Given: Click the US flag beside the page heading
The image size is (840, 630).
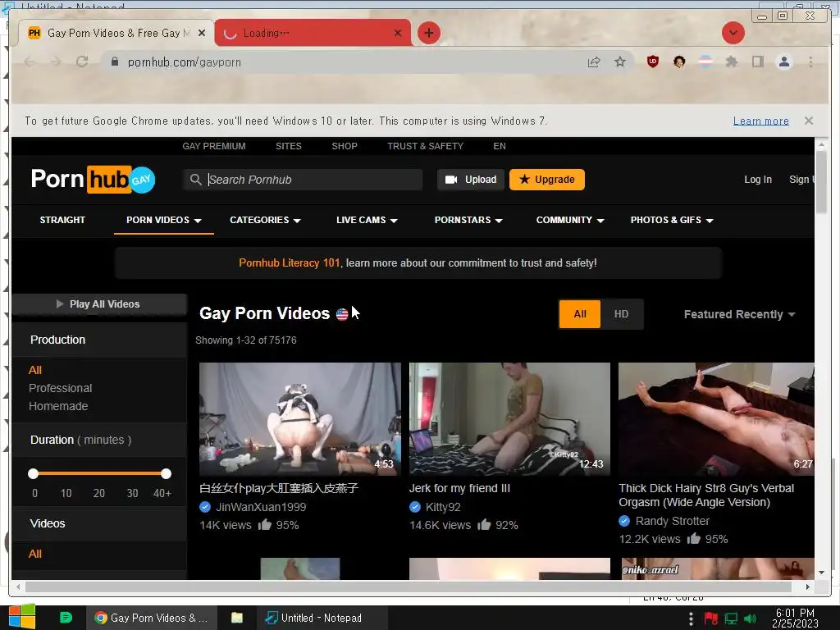Looking at the screenshot, I should [x=342, y=314].
